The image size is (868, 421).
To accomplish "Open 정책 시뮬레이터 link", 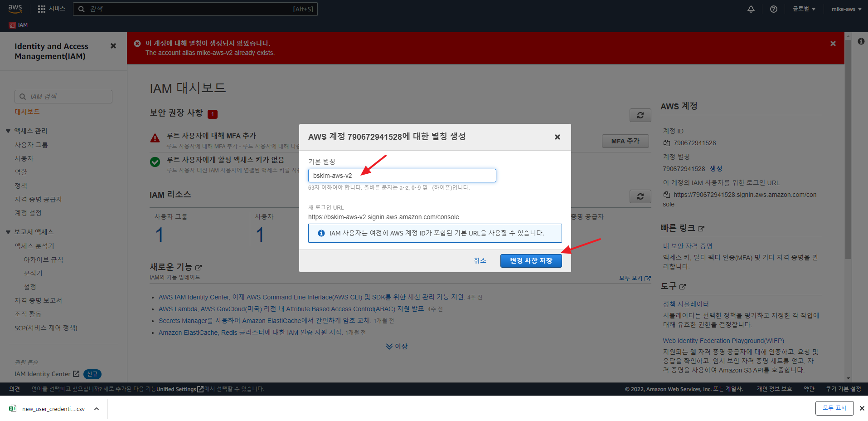I will tap(686, 304).
